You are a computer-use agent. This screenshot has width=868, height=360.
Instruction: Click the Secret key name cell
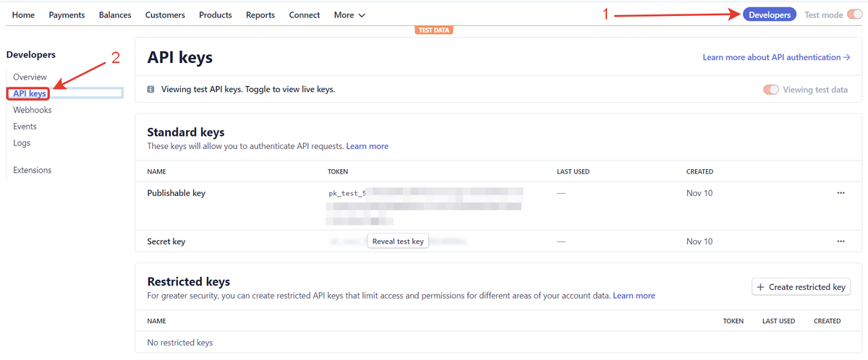pos(166,241)
